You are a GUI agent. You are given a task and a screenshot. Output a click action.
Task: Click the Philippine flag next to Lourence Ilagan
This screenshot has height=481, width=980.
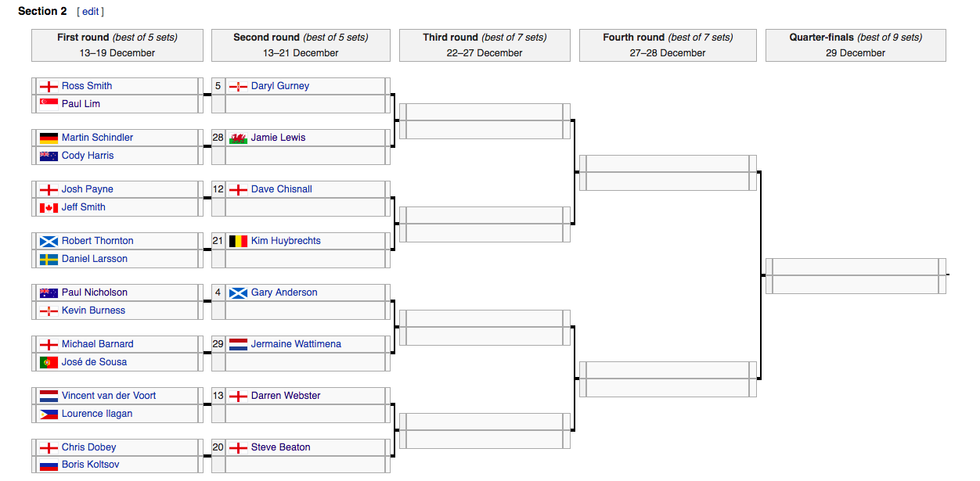pyautogui.click(x=49, y=414)
